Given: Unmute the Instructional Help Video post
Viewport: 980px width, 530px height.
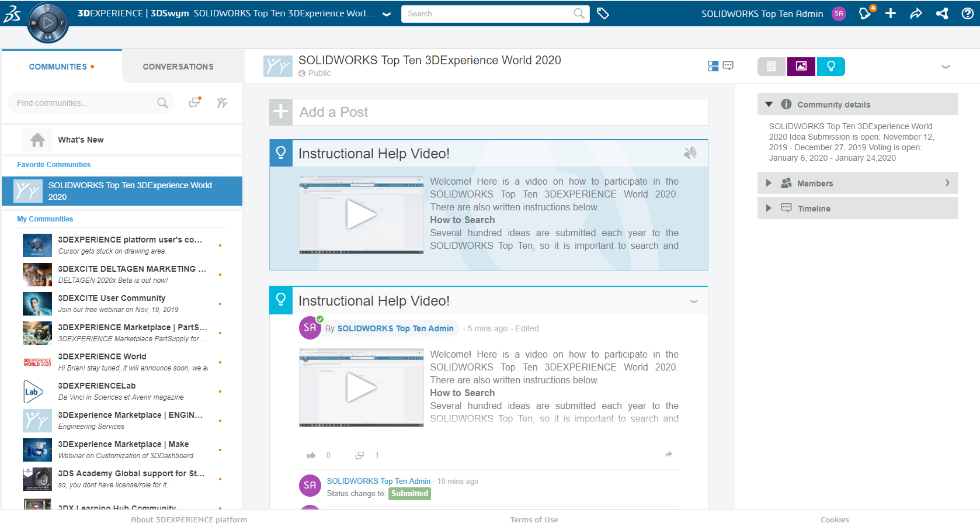Looking at the screenshot, I should tap(691, 153).
